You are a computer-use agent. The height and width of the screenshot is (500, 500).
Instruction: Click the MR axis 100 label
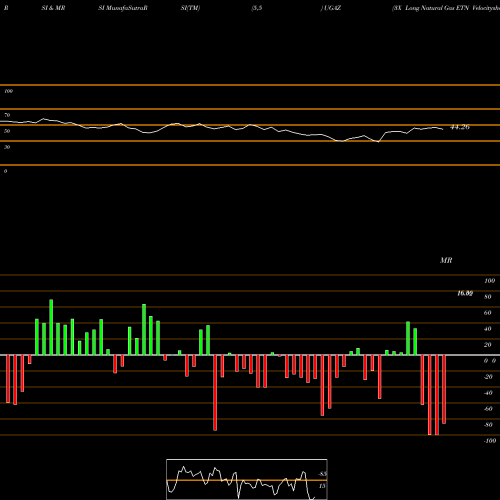click(489, 281)
